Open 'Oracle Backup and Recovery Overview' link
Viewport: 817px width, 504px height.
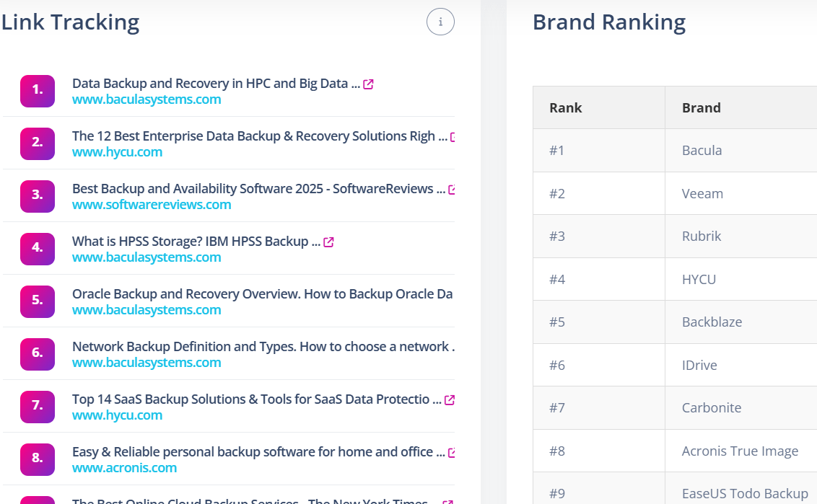pos(262,293)
